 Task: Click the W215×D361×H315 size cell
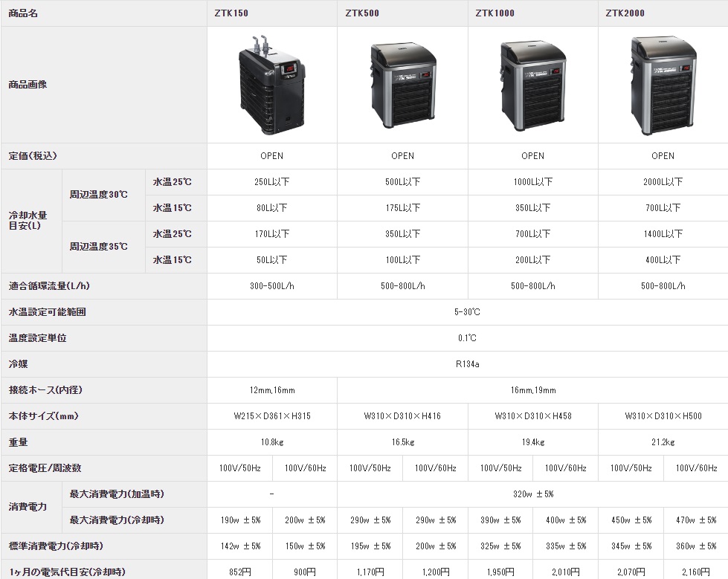tap(272, 415)
